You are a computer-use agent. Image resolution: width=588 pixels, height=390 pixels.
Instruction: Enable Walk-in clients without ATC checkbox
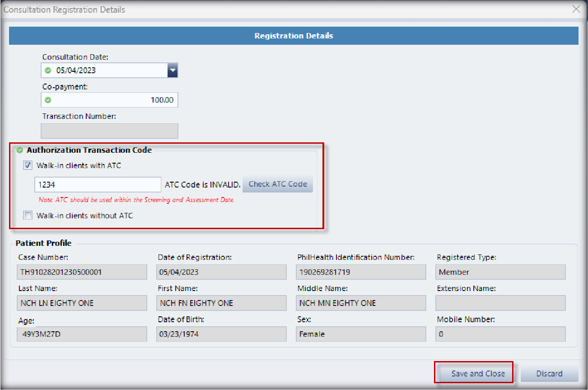click(x=28, y=216)
